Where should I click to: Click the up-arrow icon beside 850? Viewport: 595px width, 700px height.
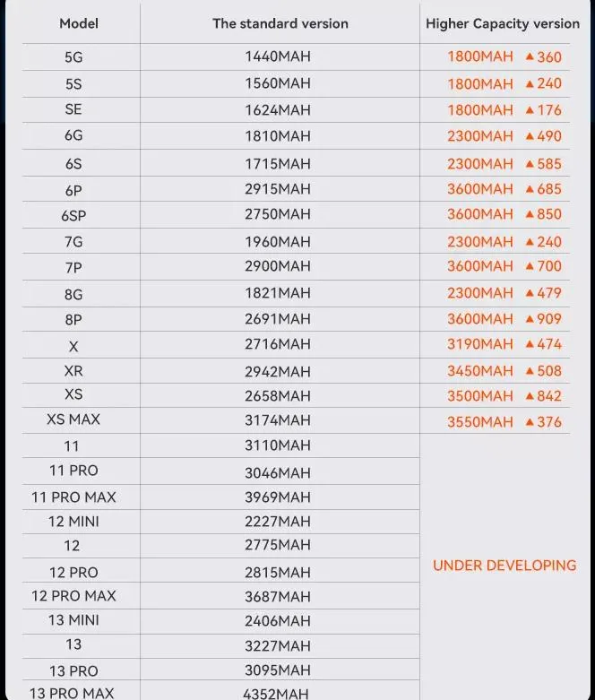click(x=530, y=214)
